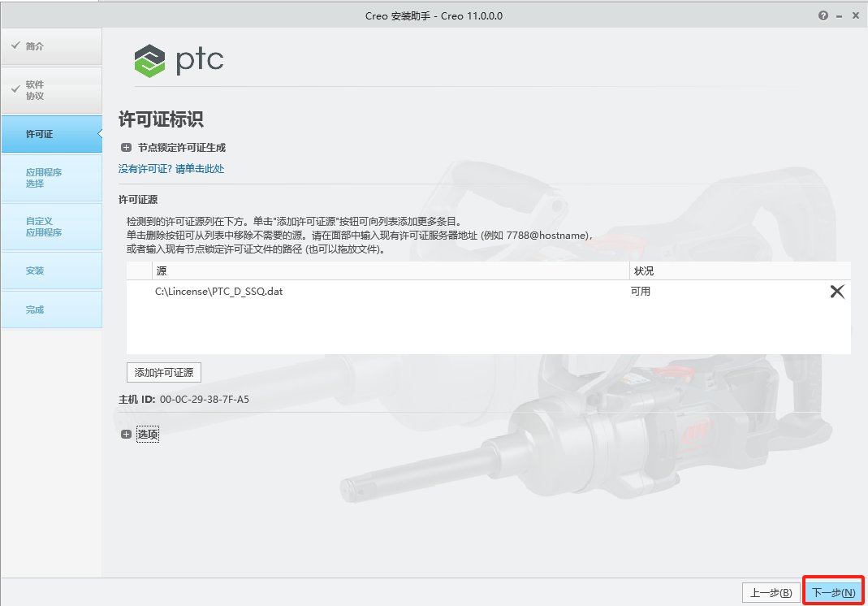
Task: Click the 源 column header
Action: coord(391,271)
